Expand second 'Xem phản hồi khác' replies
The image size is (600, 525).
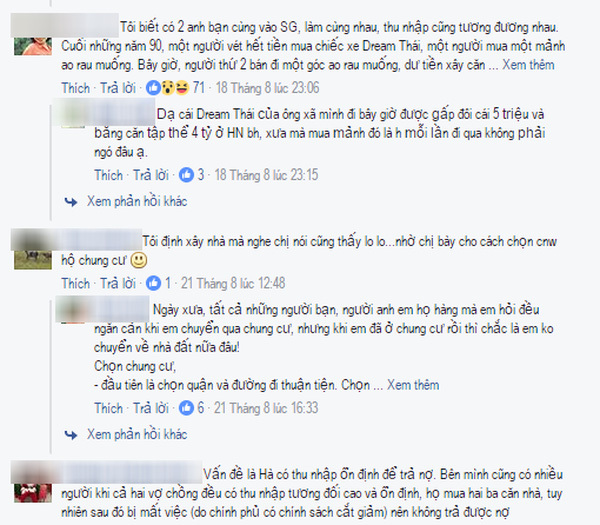click(137, 434)
